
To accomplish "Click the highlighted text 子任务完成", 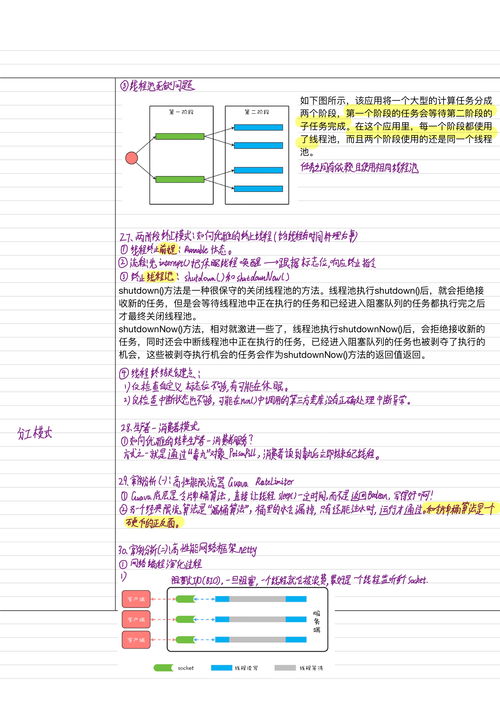I will [x=323, y=126].
